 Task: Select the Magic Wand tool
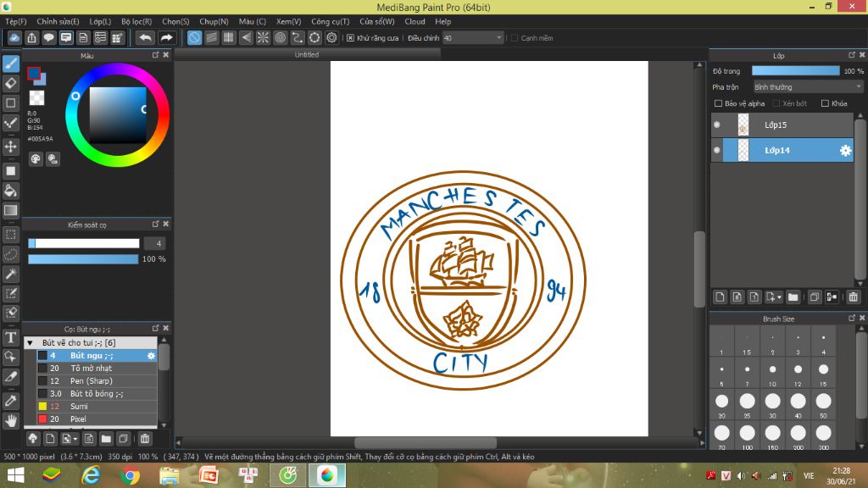point(10,274)
